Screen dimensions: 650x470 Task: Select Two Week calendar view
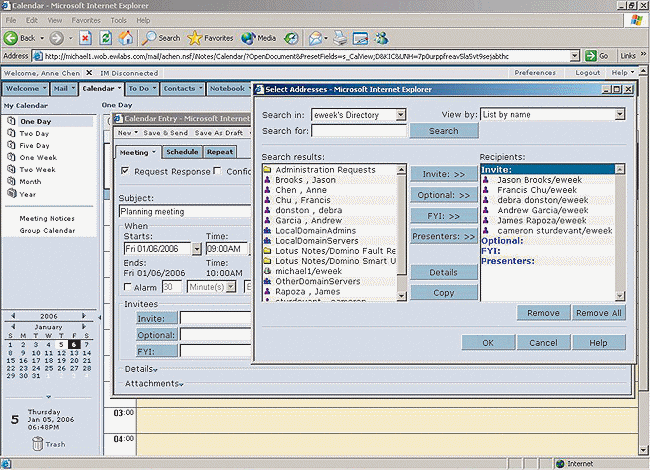coord(37,170)
